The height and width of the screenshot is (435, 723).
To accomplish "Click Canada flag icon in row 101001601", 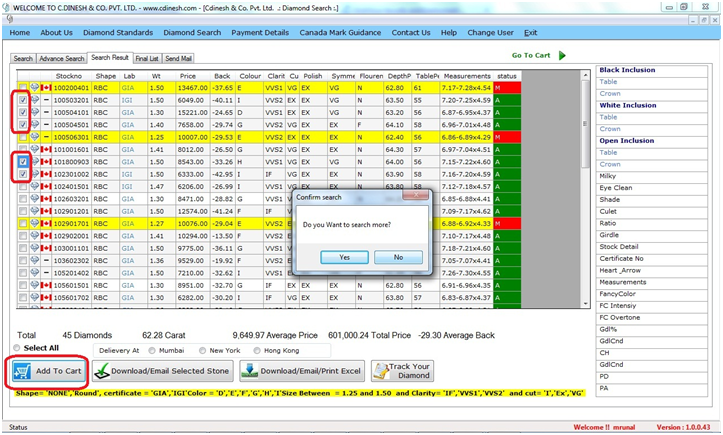I will coord(46,149).
